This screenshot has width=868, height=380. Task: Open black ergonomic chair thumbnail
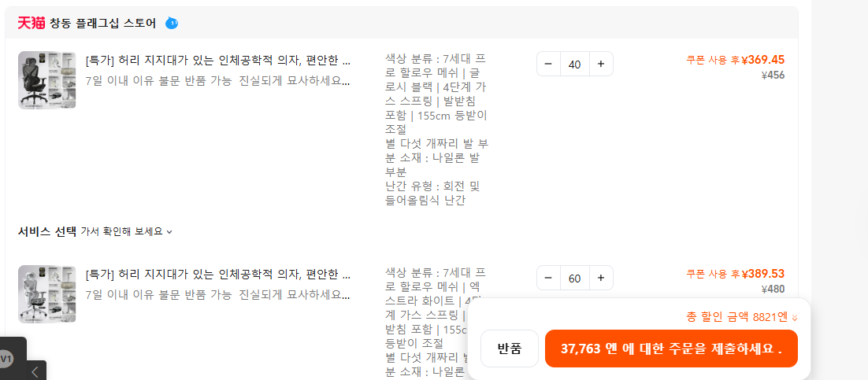point(47,79)
